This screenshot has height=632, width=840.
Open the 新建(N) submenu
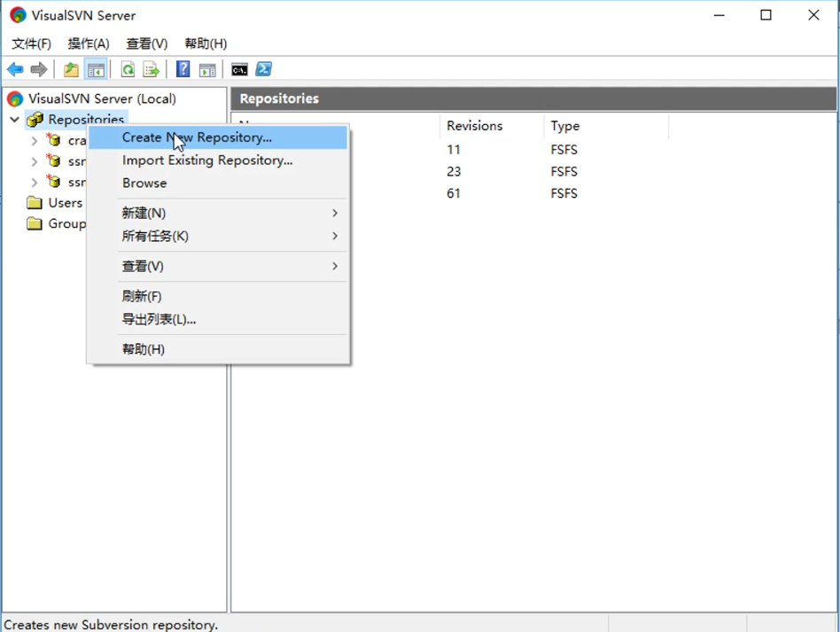pos(219,213)
